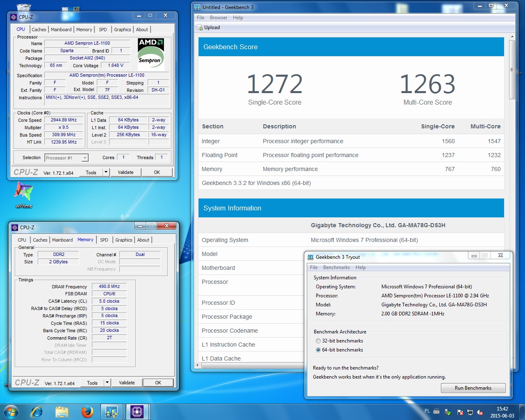Screen dimensions: 525x420
Task: Open Graphics tab in bottom CPU-Z window
Action: point(123,240)
